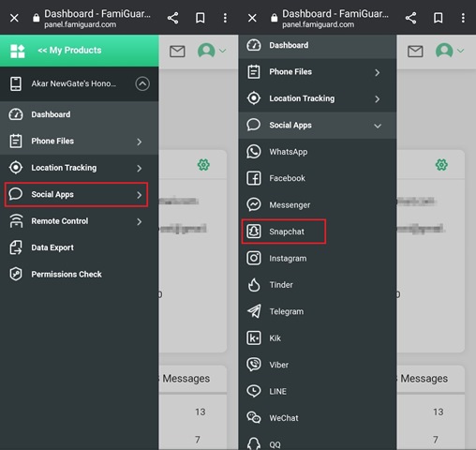Click the Data Export icon

coord(16,247)
